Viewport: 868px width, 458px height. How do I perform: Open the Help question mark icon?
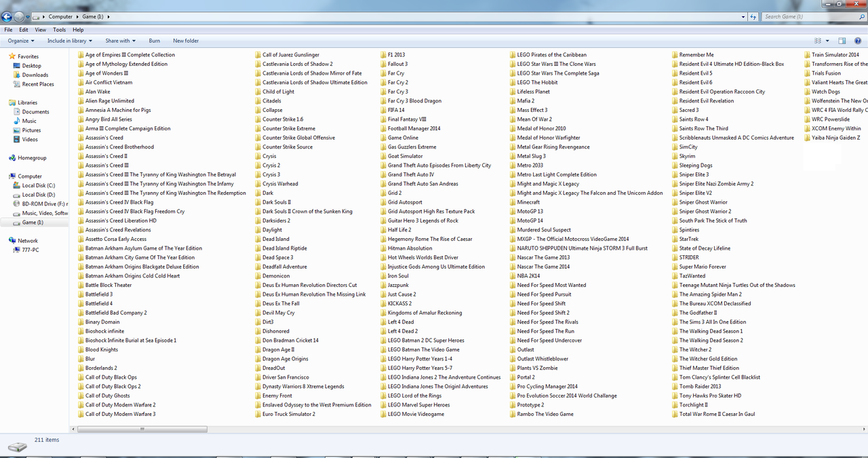[x=857, y=41]
